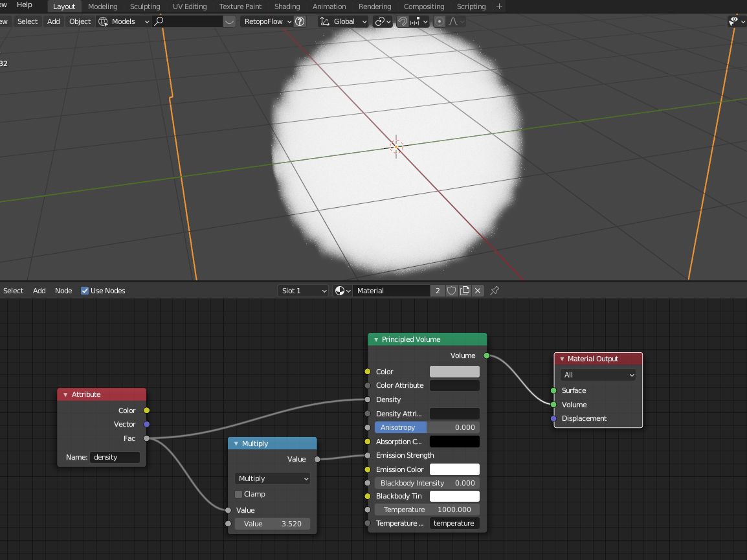The width and height of the screenshot is (747, 560).
Task: Open the Global transform orientation dropdown
Action: [x=344, y=21]
